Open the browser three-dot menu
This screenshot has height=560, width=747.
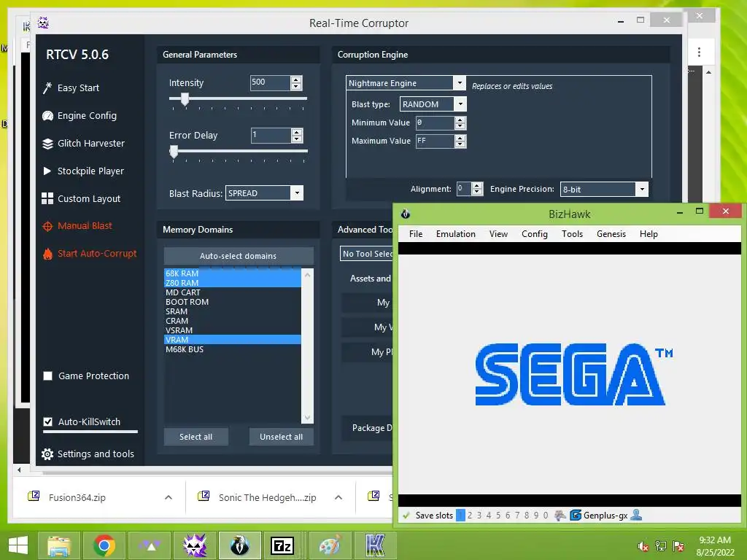[x=699, y=52]
